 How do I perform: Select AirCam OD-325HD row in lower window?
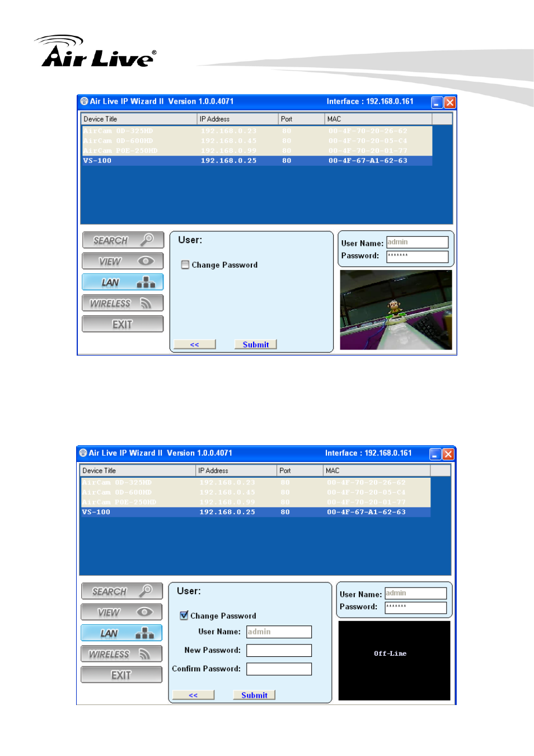coord(255,483)
